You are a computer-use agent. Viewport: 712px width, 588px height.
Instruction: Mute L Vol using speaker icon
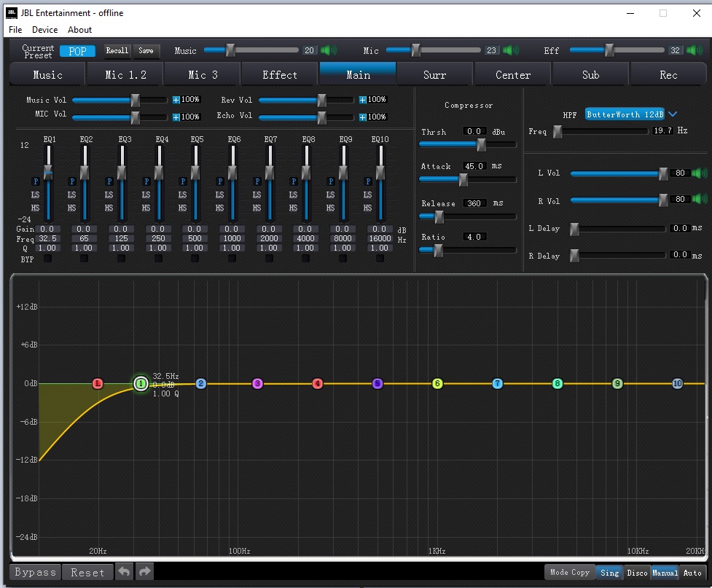pyautogui.click(x=700, y=173)
